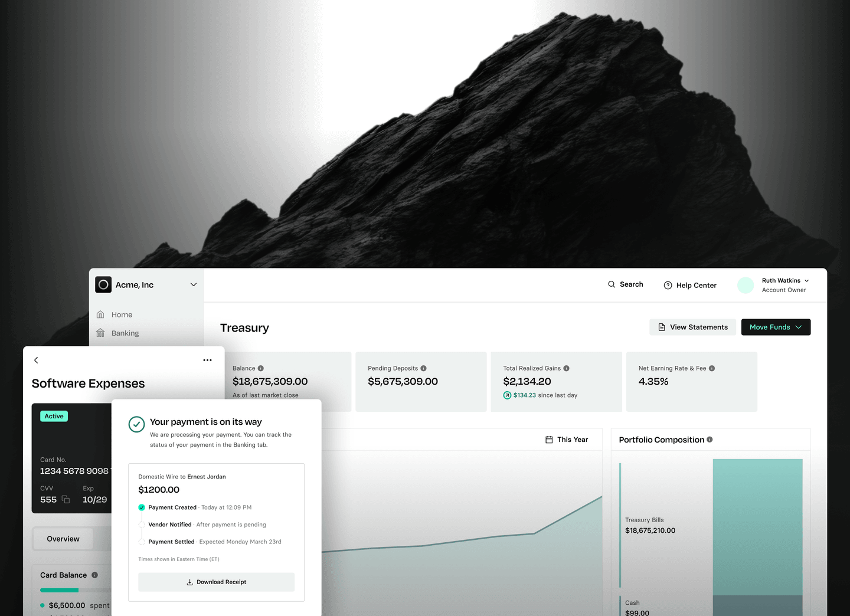
Task: Open the Search magnifier icon
Action: pyautogui.click(x=611, y=284)
